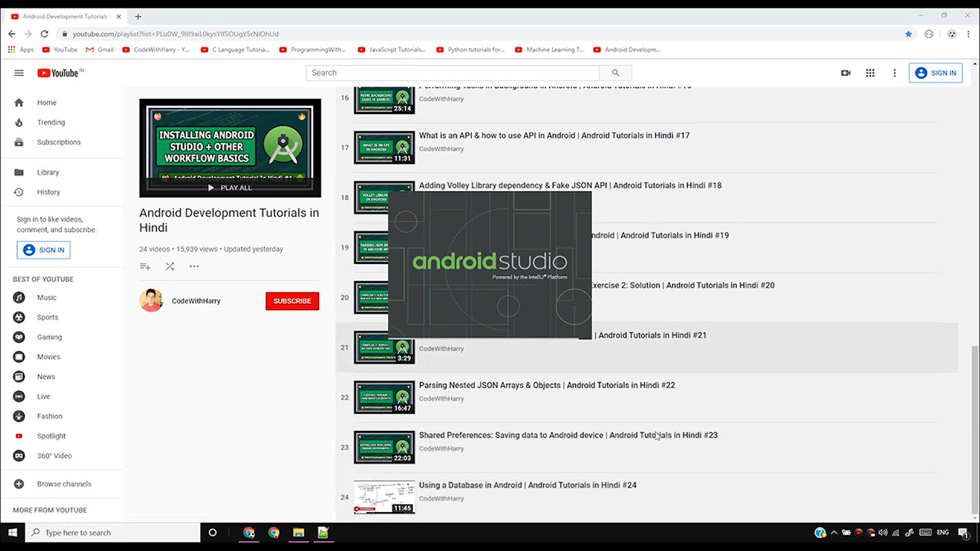This screenshot has width=980, height=551.
Task: Toggle History in left sidebar
Action: pyautogui.click(x=48, y=192)
